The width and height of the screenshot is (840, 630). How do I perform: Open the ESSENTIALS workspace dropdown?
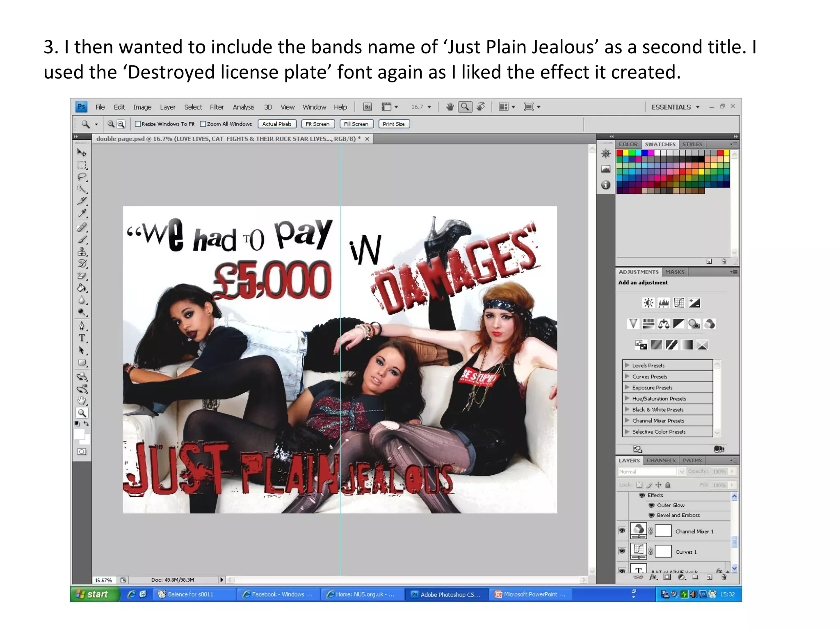676,107
